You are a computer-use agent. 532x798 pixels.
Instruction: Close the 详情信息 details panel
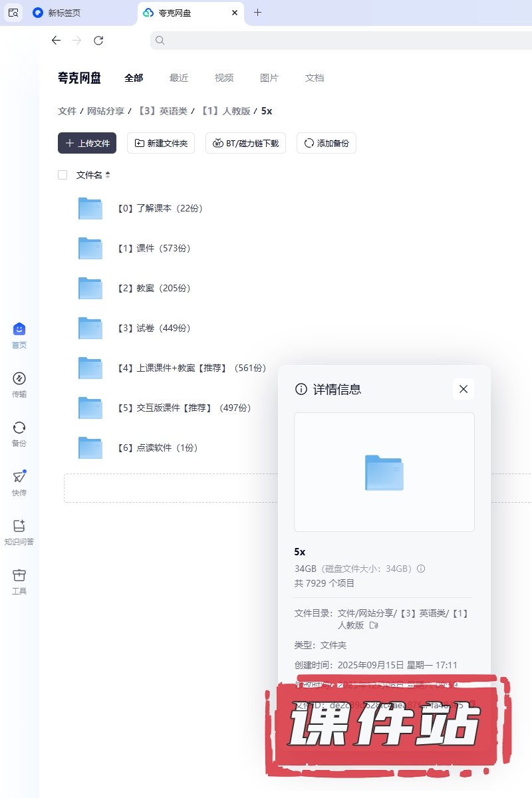click(464, 389)
